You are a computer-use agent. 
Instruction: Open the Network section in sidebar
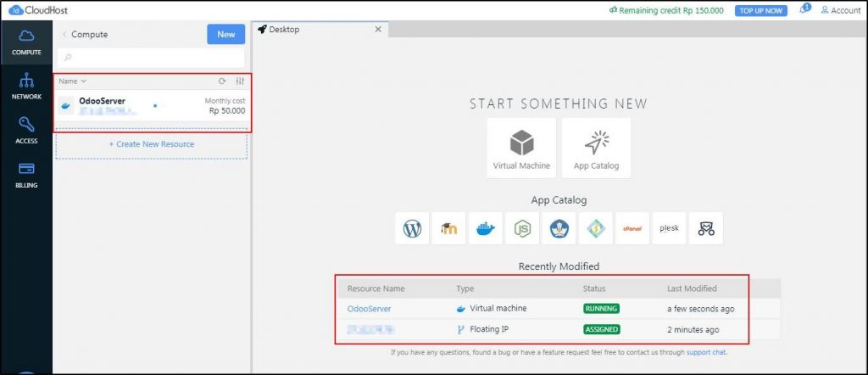tap(26, 87)
